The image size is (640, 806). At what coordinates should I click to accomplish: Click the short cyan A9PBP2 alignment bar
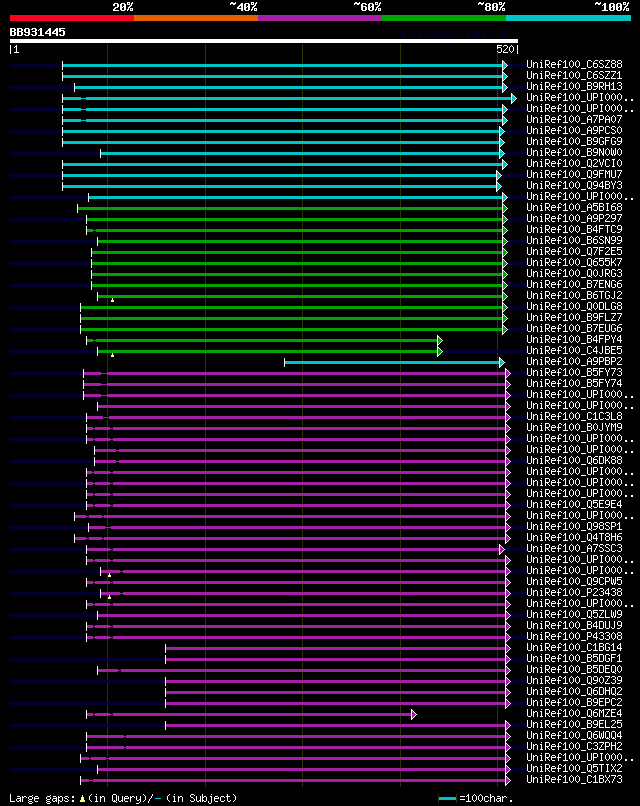tap(392, 362)
